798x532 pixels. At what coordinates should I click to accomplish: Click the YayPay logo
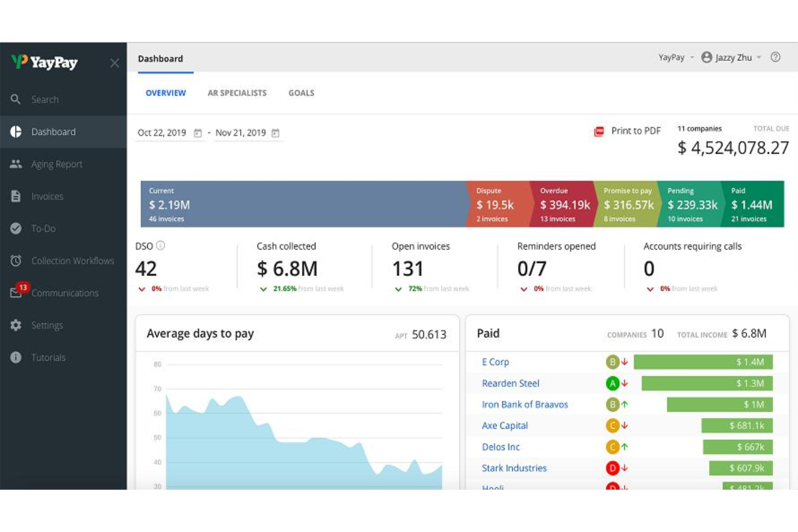[x=44, y=62]
